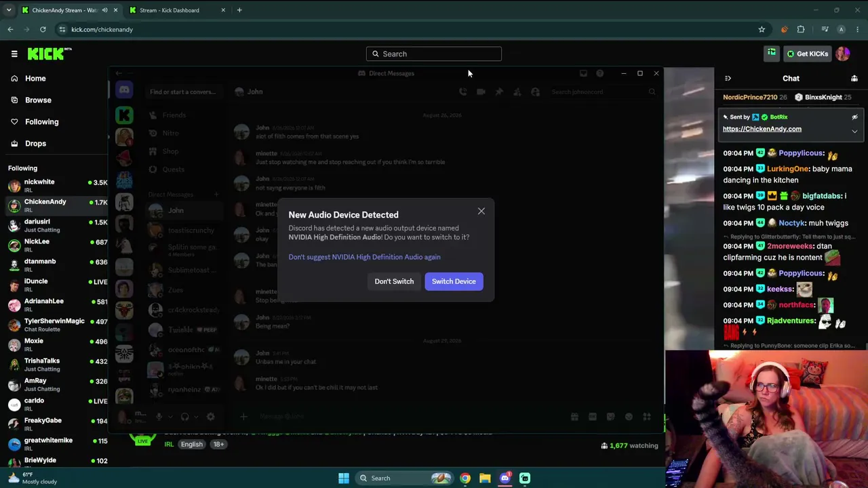Reload the Kick page
The image size is (868, 488).
pyautogui.click(x=43, y=30)
